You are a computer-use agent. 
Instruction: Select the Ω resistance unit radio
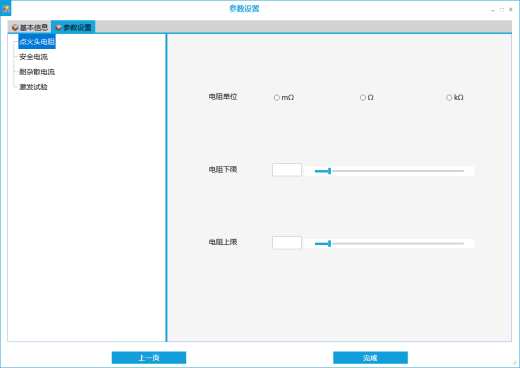(x=367, y=98)
